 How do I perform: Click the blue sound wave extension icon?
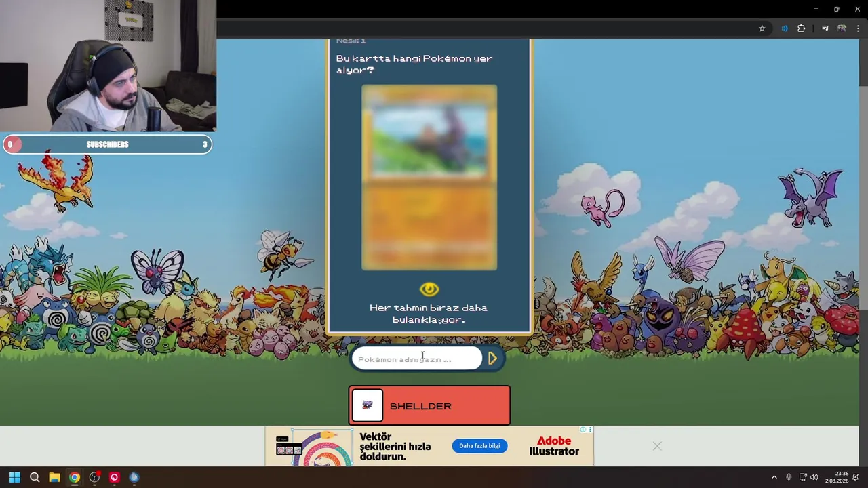[785, 28]
